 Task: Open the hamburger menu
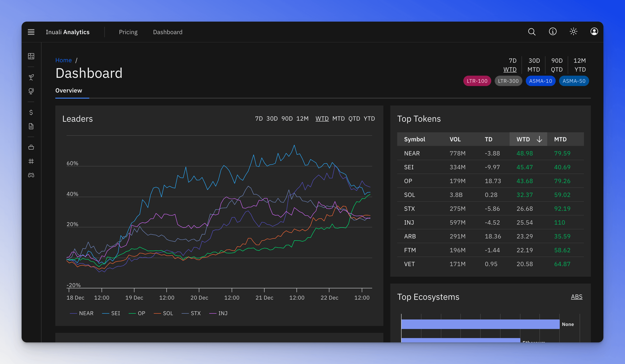click(31, 32)
